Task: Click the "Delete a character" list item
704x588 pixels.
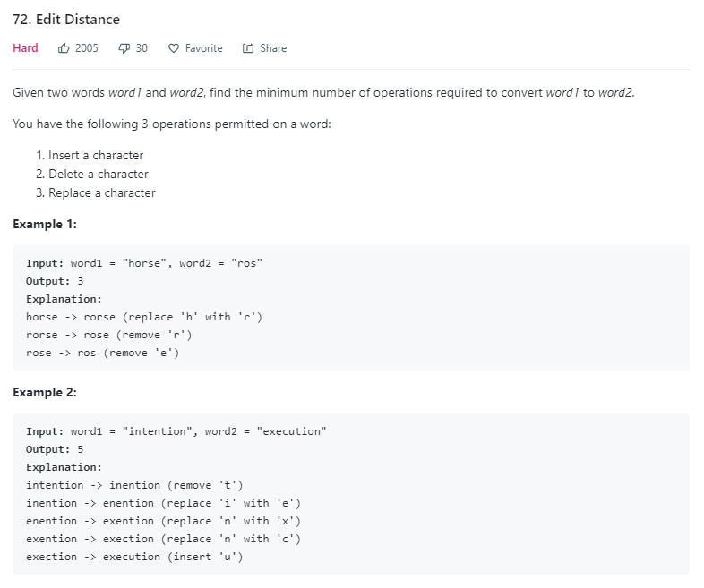Action: (99, 174)
